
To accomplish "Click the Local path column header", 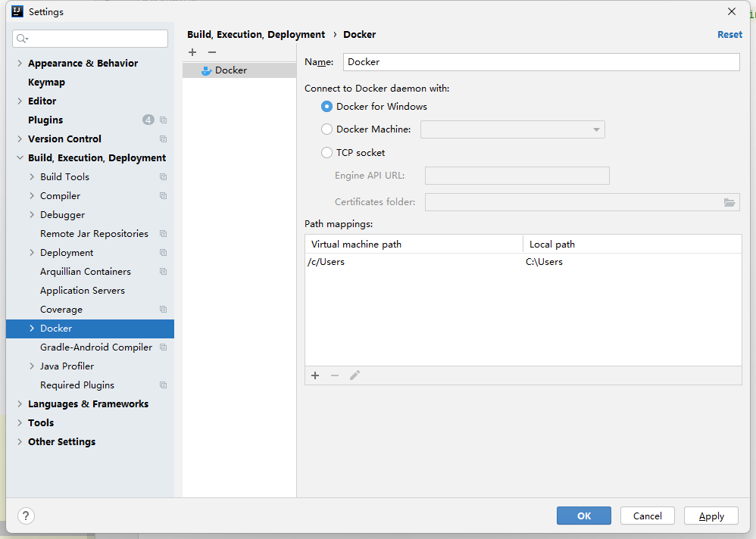I will pos(633,245).
